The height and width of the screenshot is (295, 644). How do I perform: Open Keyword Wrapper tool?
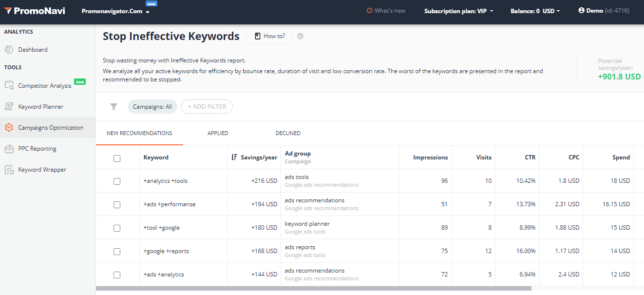point(42,170)
